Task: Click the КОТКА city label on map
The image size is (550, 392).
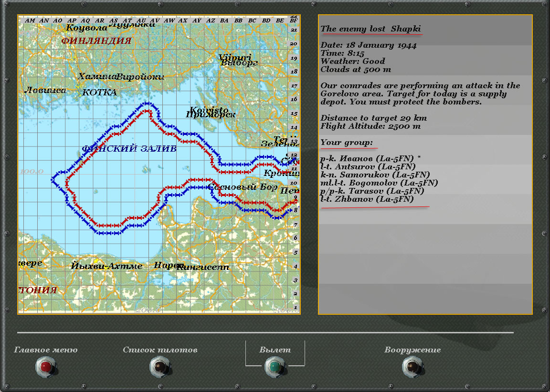Action: [100, 93]
